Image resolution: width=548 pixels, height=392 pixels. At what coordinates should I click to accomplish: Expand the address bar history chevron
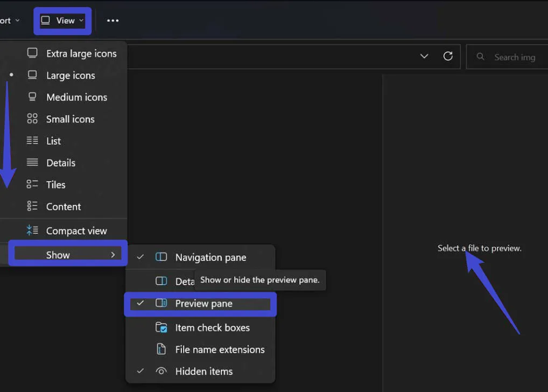(x=424, y=57)
